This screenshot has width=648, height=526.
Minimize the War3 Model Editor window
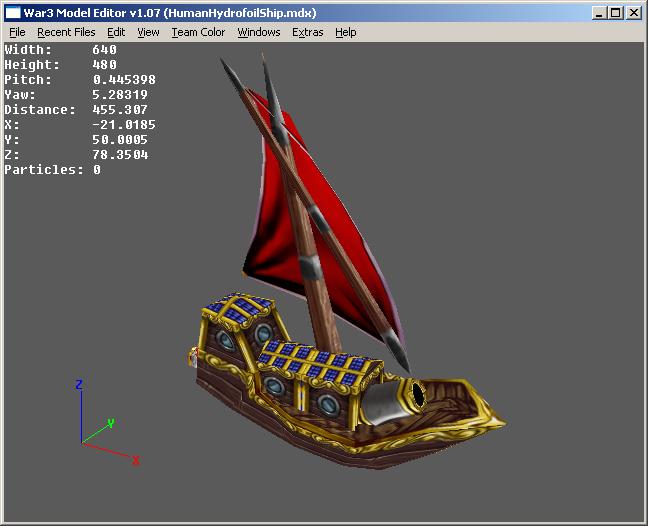click(599, 13)
